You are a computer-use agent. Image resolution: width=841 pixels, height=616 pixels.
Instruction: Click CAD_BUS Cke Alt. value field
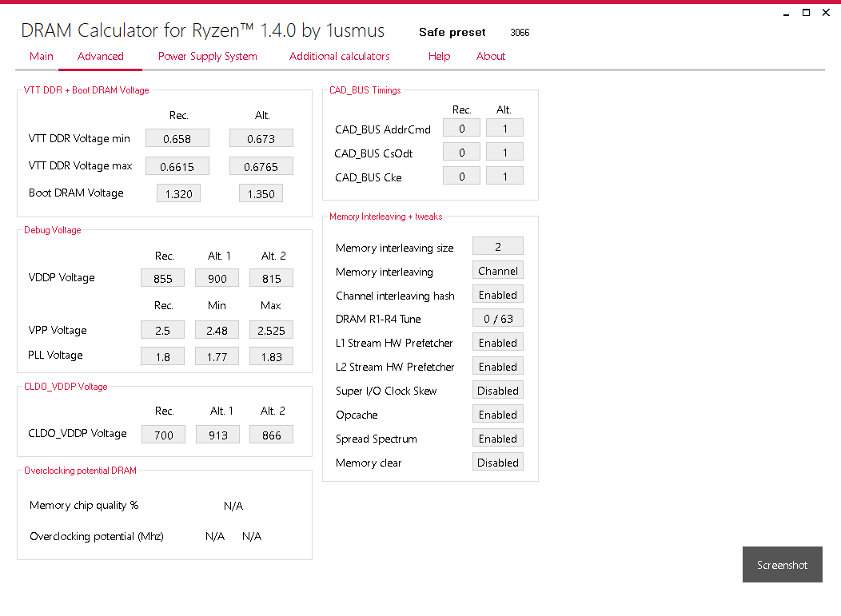coord(504,176)
